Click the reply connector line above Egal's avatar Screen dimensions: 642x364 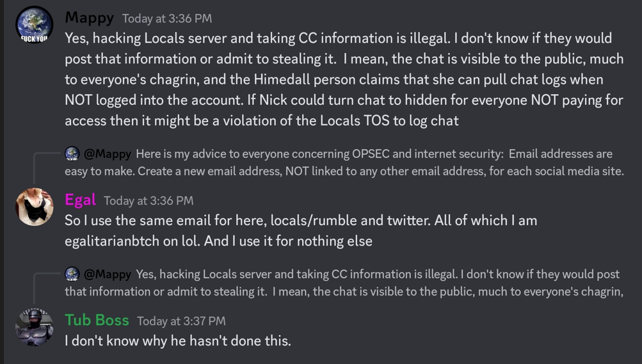47,168
